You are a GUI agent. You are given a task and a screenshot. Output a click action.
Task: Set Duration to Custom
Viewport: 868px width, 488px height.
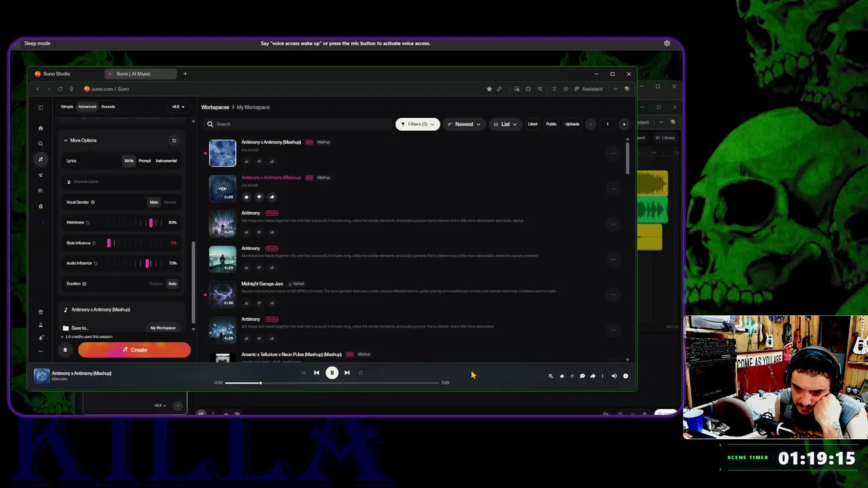pos(156,284)
